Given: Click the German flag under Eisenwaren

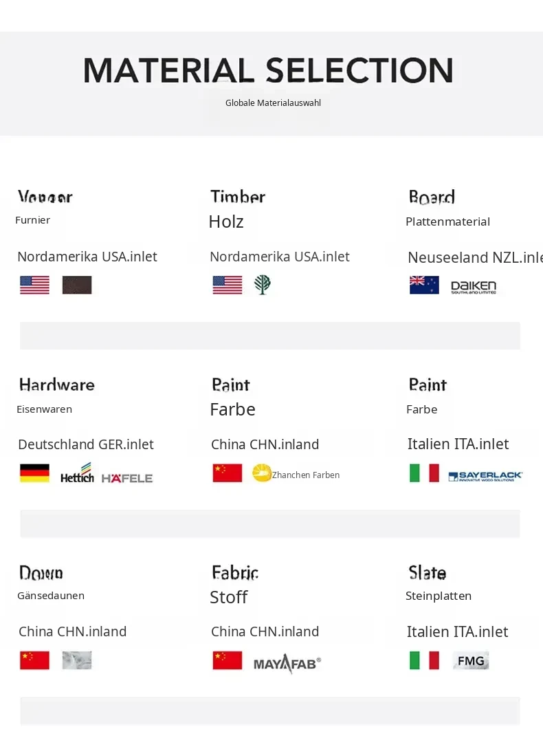Looking at the screenshot, I should pos(34,473).
